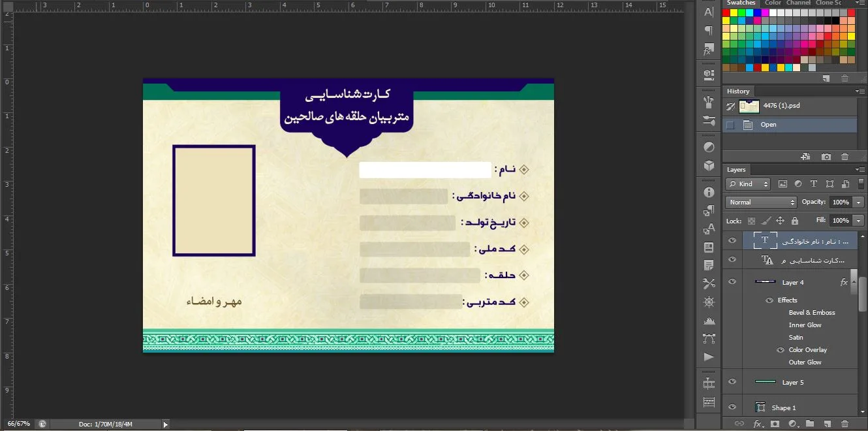Open the Paragraph panel icon

[709, 30]
